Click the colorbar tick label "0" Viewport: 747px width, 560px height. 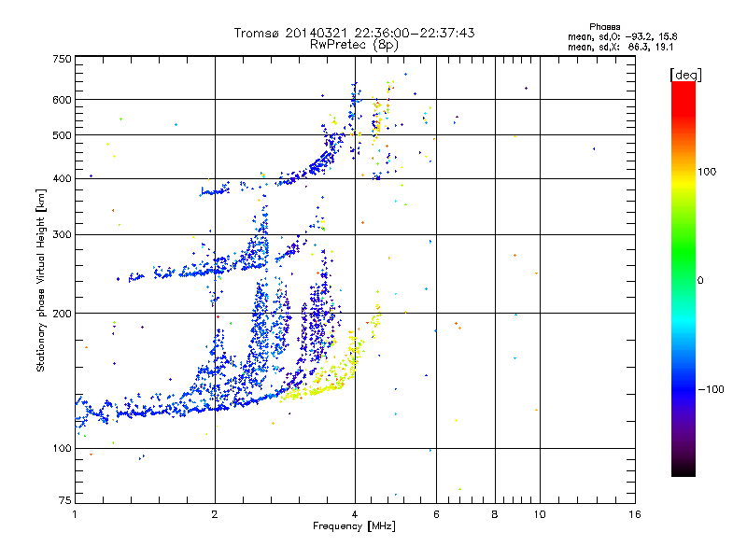[x=700, y=280]
